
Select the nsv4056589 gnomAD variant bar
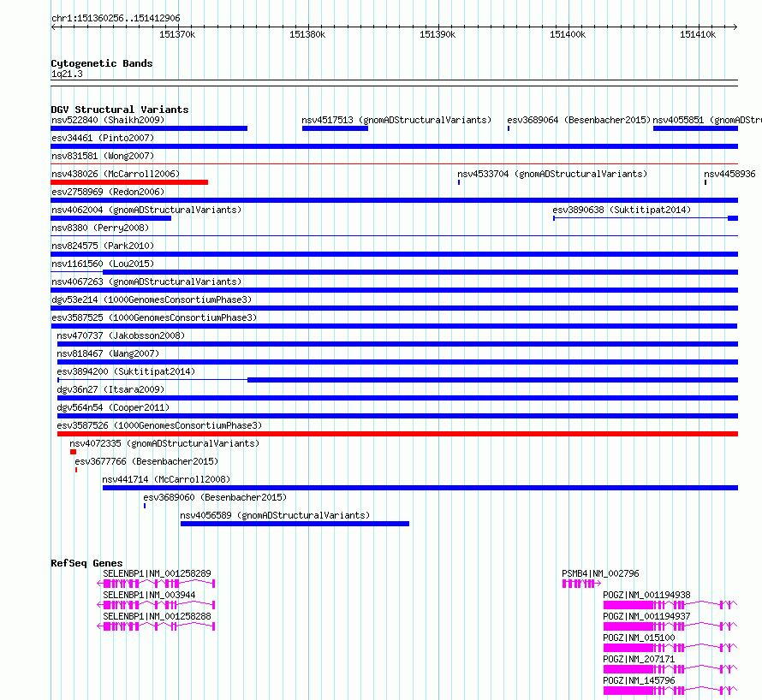(x=295, y=525)
